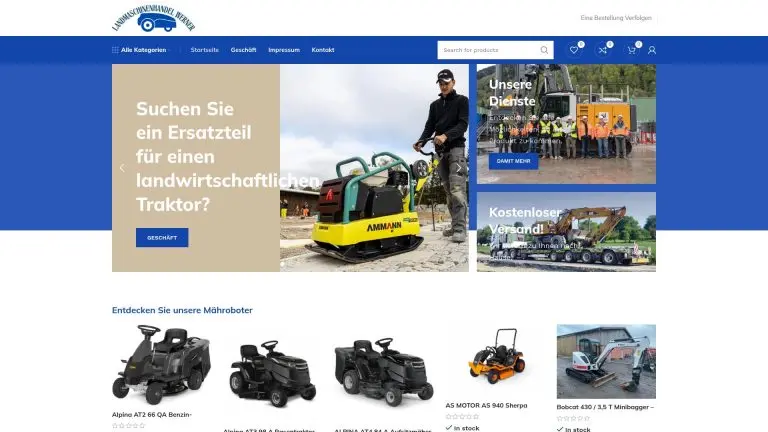768x432 pixels.
Task: Navigate to Impressum page
Action: pyautogui.click(x=283, y=50)
